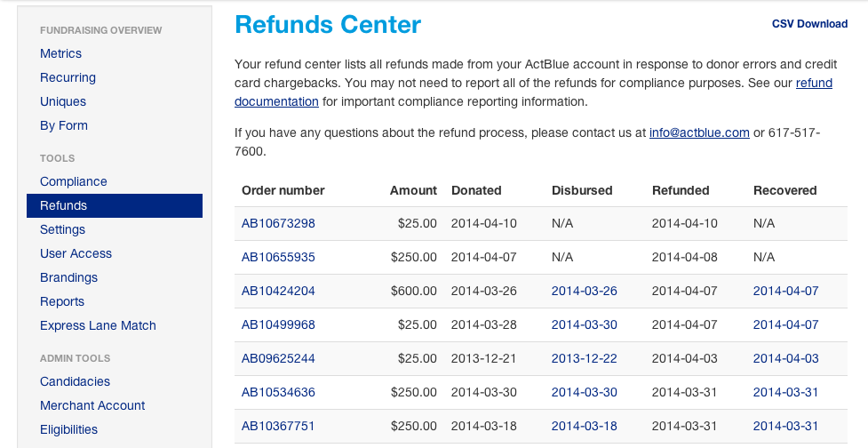Image resolution: width=868 pixels, height=448 pixels.
Task: Open recovered date link for order AB10367751
Action: click(x=785, y=427)
